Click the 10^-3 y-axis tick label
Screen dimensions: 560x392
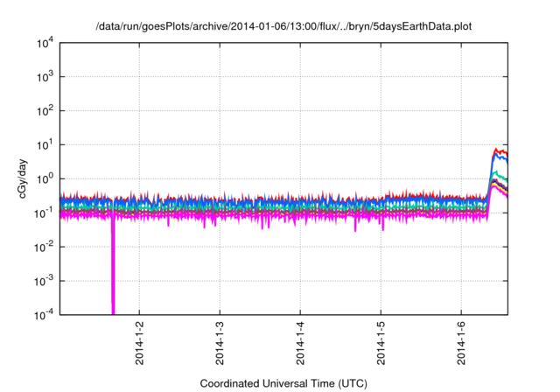pyautogui.click(x=43, y=282)
